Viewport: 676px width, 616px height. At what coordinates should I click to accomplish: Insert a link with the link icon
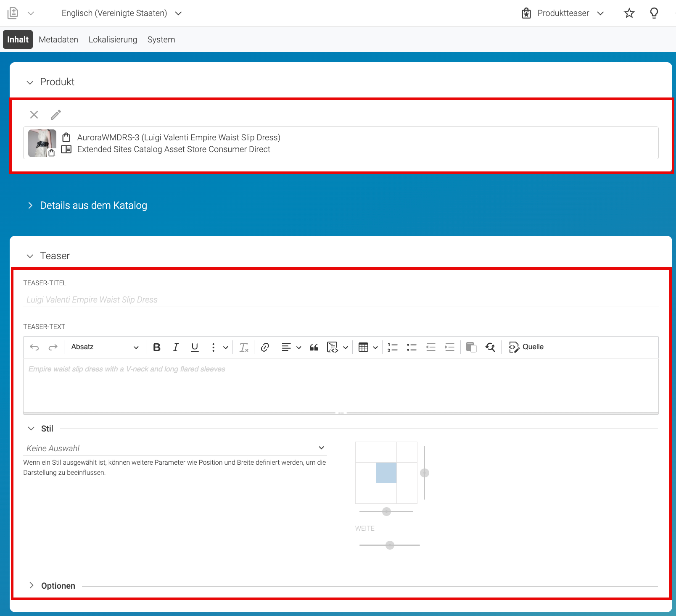(x=265, y=347)
